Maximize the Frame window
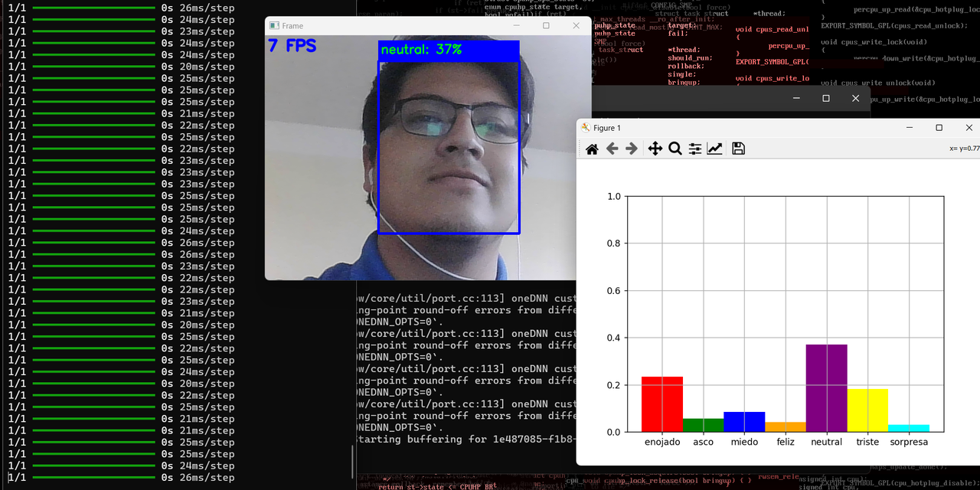 546,25
